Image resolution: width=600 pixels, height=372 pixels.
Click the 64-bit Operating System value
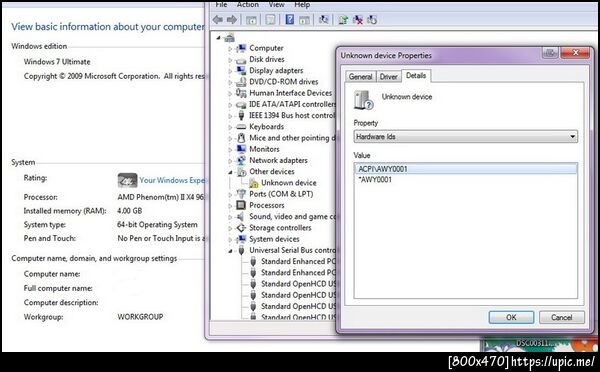point(157,225)
